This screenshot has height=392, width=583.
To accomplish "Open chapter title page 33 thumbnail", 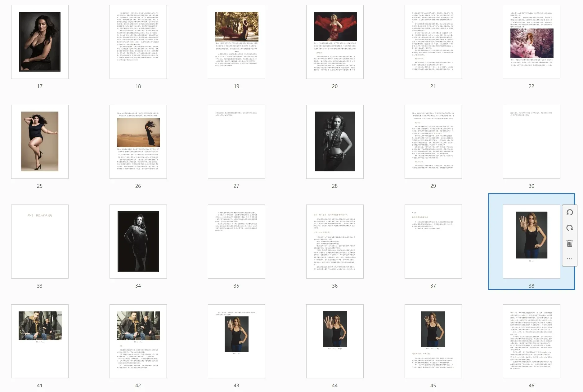I will (x=40, y=241).
